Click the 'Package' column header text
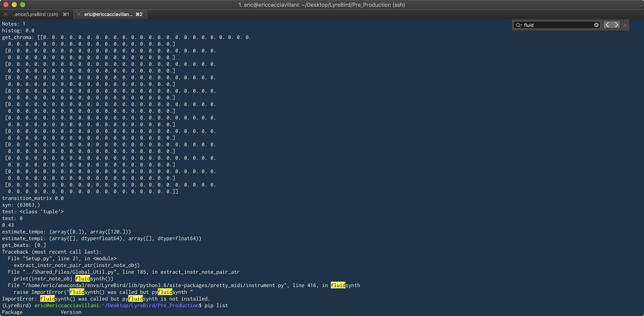 point(12,312)
